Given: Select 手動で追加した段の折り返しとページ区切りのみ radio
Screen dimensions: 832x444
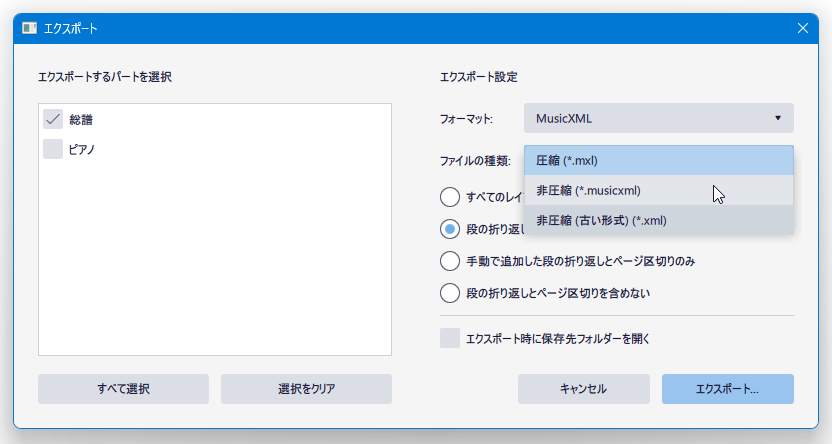Looking at the screenshot, I should click(x=450, y=261).
